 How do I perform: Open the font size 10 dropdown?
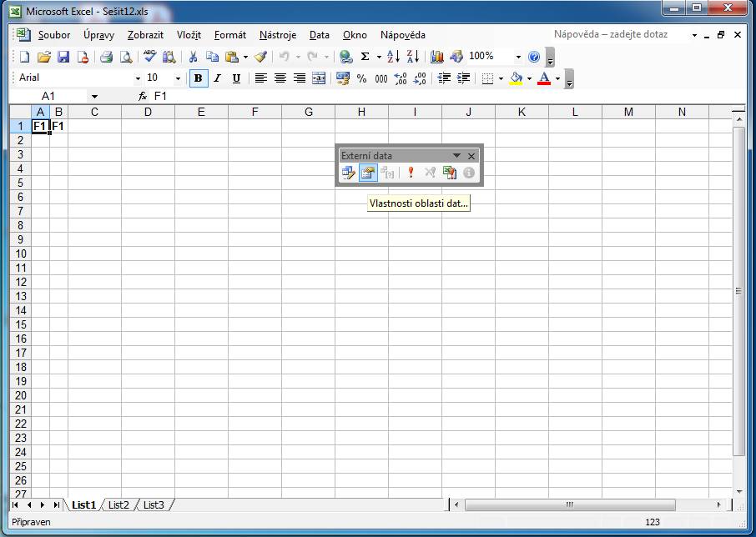[178, 78]
